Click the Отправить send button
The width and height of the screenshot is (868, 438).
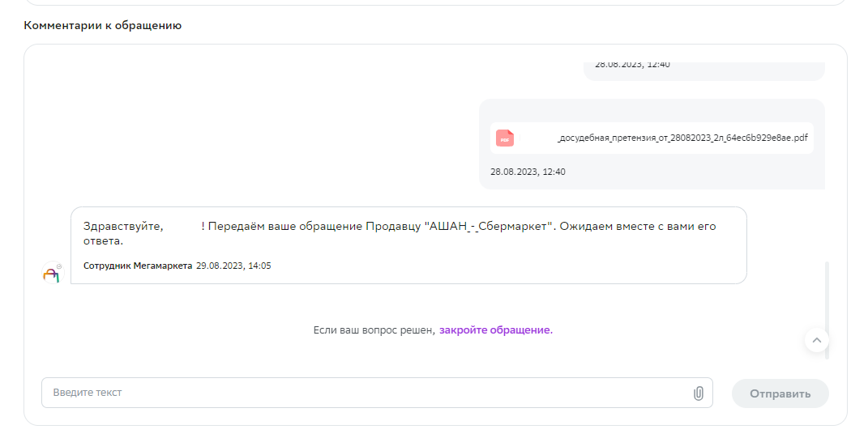click(x=780, y=393)
